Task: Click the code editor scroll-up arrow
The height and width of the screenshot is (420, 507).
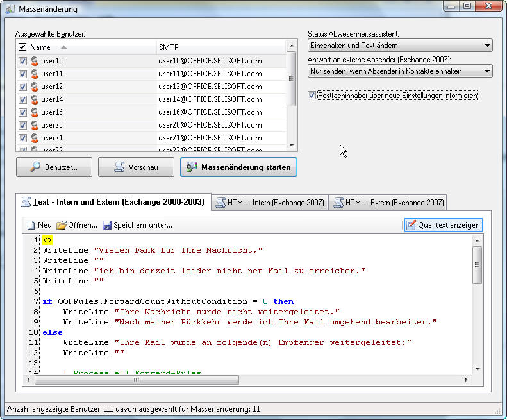Action: coord(478,240)
